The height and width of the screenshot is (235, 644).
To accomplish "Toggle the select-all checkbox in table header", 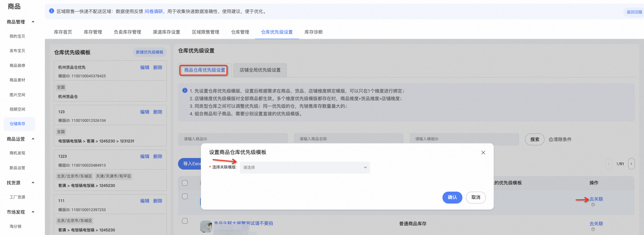I will point(185,183).
